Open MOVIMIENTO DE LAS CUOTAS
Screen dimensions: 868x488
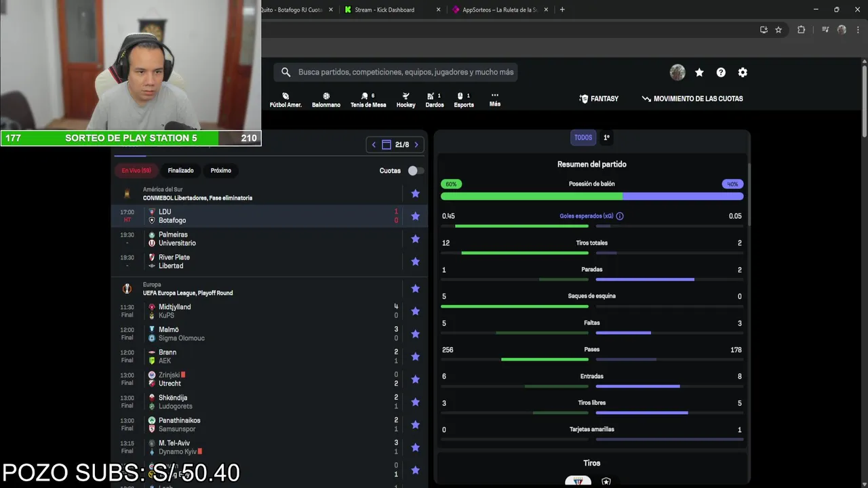692,99
